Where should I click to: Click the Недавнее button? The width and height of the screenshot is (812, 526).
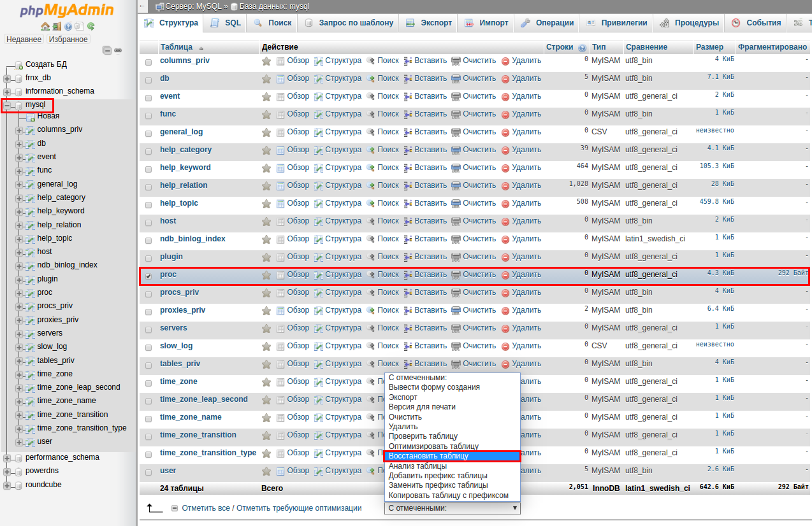tap(24, 39)
